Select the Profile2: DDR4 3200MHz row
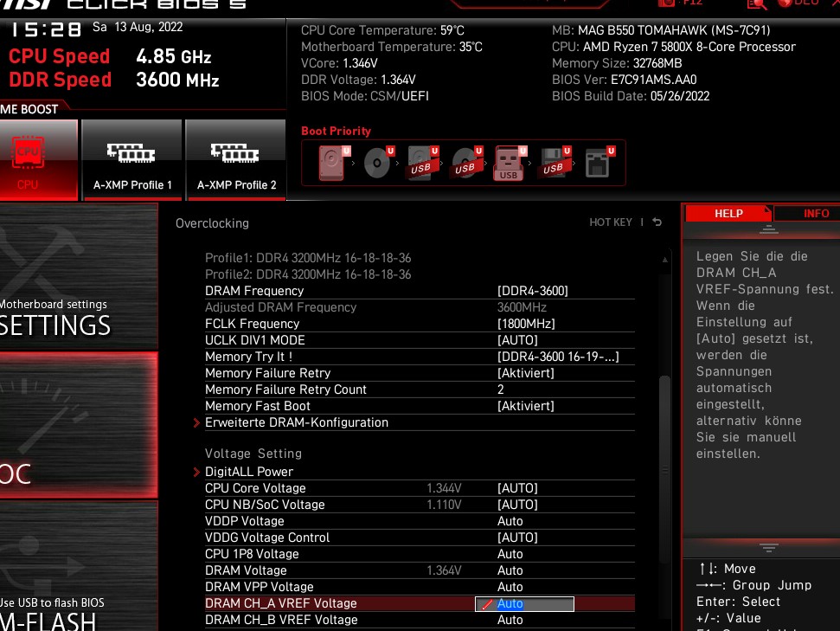This screenshot has height=631, width=840. coord(308,274)
